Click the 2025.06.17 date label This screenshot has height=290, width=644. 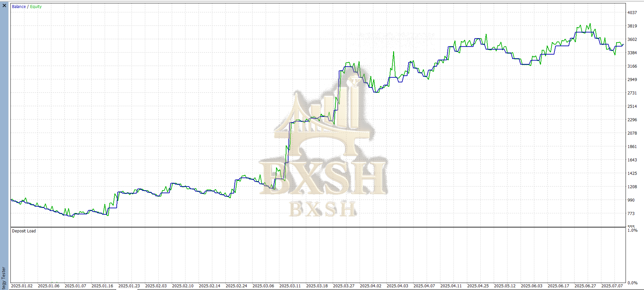tap(558, 286)
